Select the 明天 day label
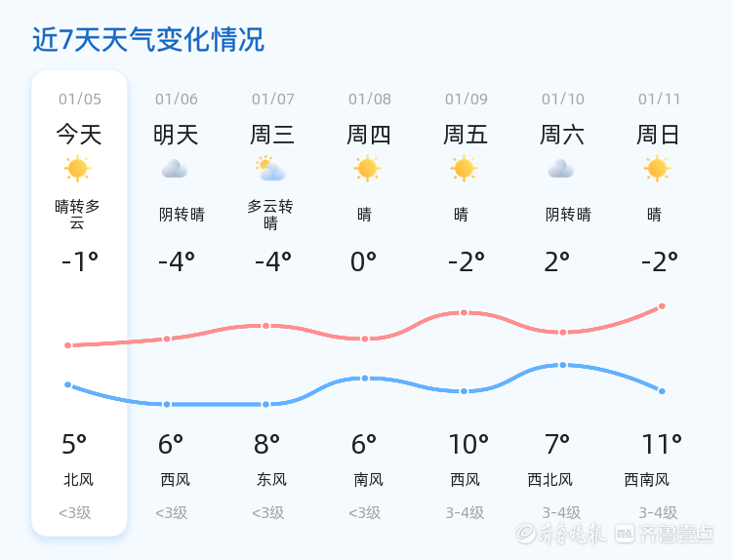The image size is (732, 560). [x=176, y=135]
